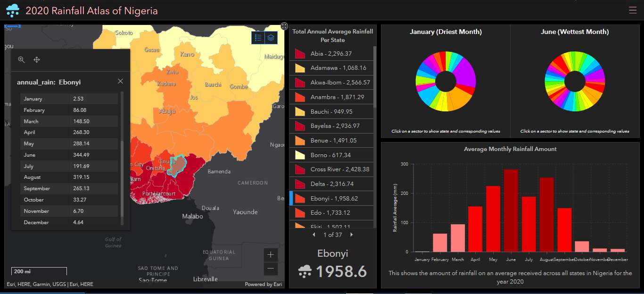Open the hamburger menu at top right

tap(633, 9)
